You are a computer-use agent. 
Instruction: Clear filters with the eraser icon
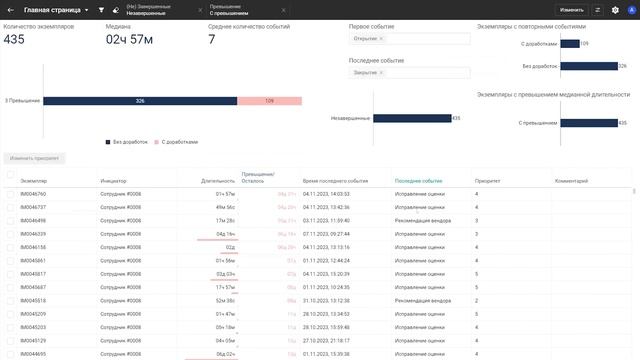tap(116, 10)
